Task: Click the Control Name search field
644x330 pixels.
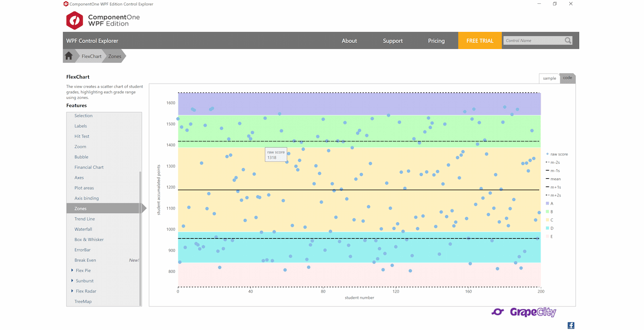Action: click(533, 40)
